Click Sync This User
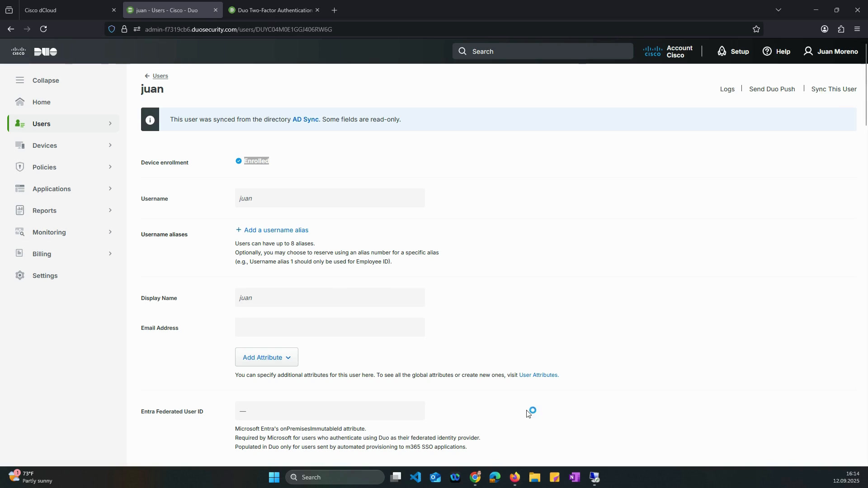The height and width of the screenshot is (488, 868). [834, 89]
